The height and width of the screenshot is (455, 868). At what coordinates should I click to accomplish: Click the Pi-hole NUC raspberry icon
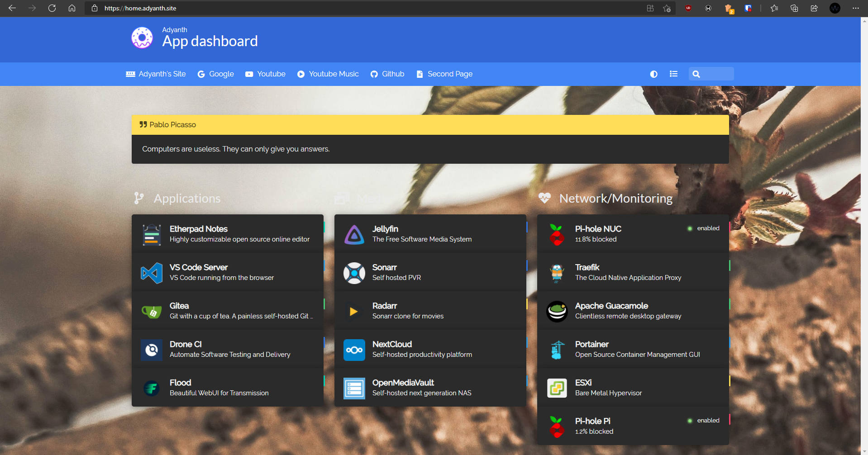(x=557, y=234)
